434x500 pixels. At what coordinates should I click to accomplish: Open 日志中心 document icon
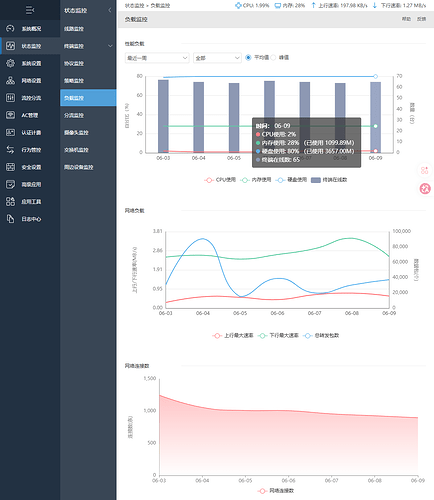[x=10, y=219]
